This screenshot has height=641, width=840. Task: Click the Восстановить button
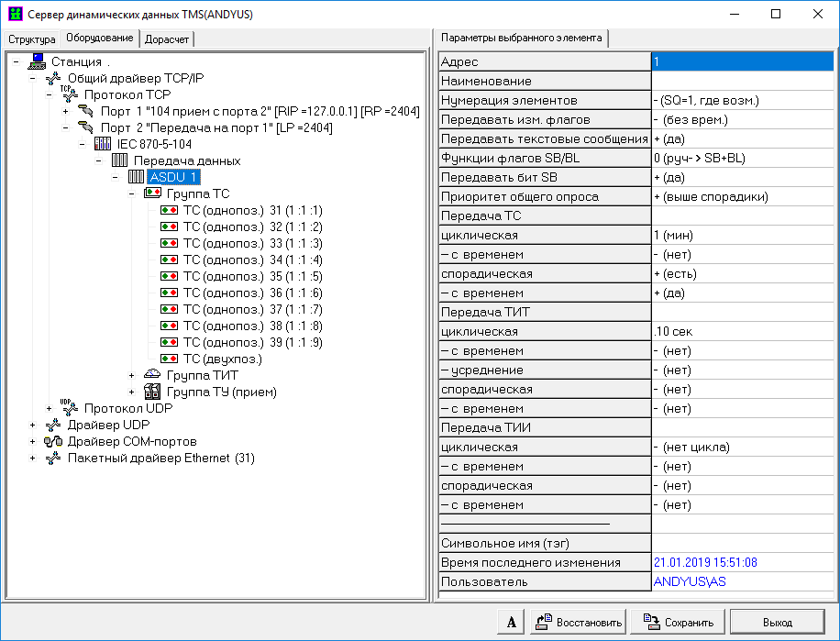580,622
